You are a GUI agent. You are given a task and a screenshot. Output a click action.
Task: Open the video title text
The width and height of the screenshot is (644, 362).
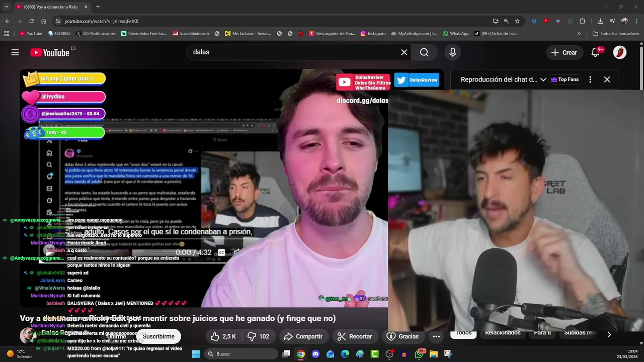(x=178, y=318)
